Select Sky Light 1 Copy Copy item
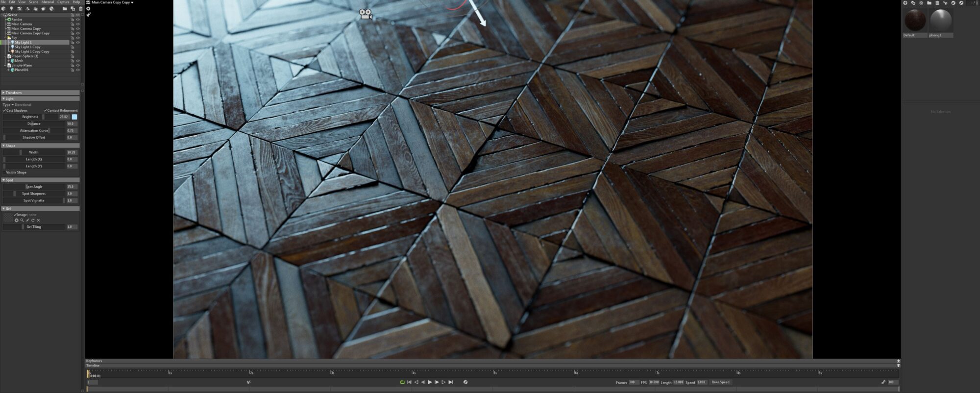This screenshot has height=393, width=980. click(x=32, y=51)
